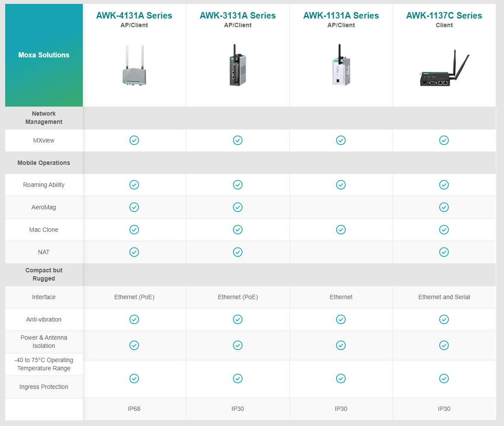The height and width of the screenshot is (426, 504).
Task: Click Roaming Ability checkmark under AWK-1137C
Action: click(444, 185)
